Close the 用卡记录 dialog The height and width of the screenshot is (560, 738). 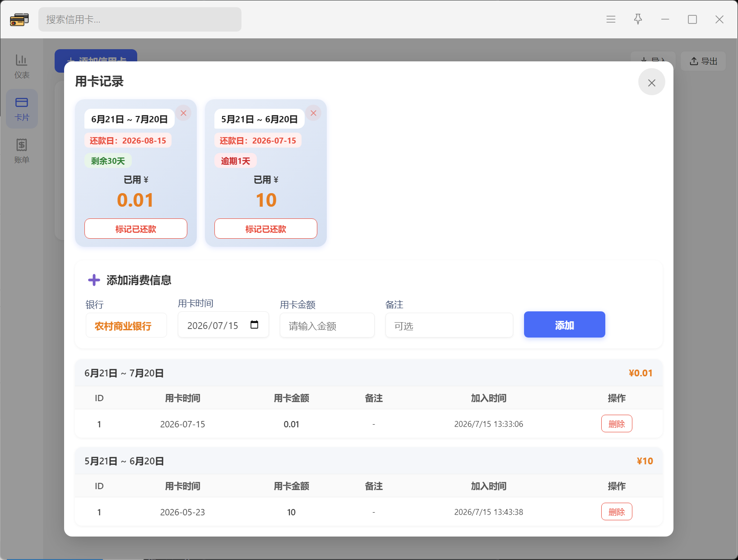[x=651, y=82]
